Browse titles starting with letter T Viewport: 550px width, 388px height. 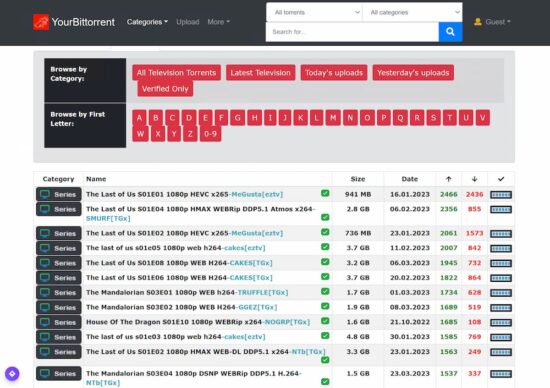click(450, 118)
